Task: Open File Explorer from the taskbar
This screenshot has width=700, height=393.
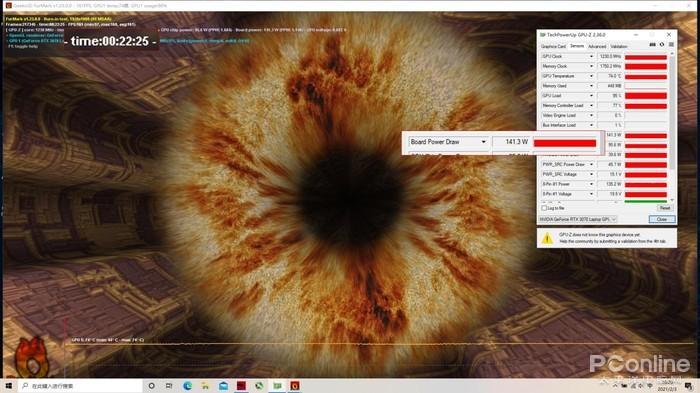Action: (x=205, y=385)
